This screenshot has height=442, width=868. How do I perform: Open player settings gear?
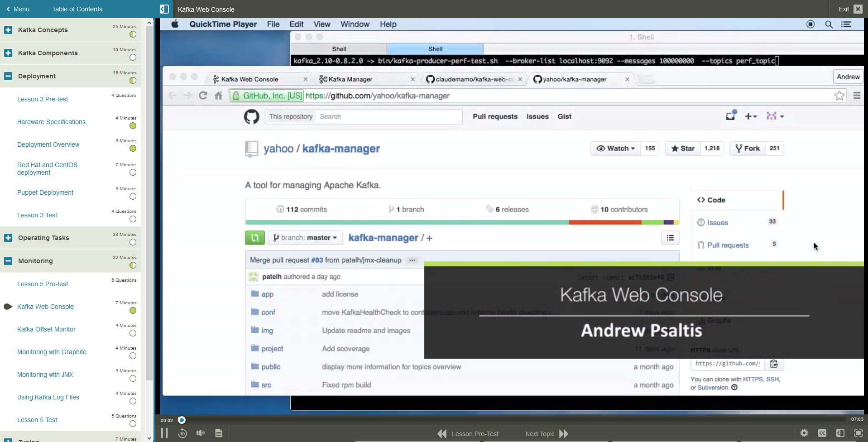click(804, 433)
